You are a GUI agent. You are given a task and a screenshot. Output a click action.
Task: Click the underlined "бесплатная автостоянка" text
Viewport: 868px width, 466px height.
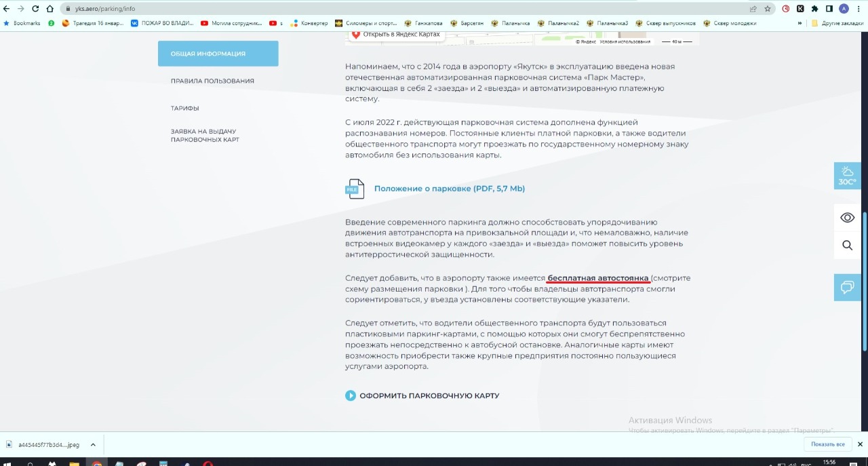click(x=598, y=278)
